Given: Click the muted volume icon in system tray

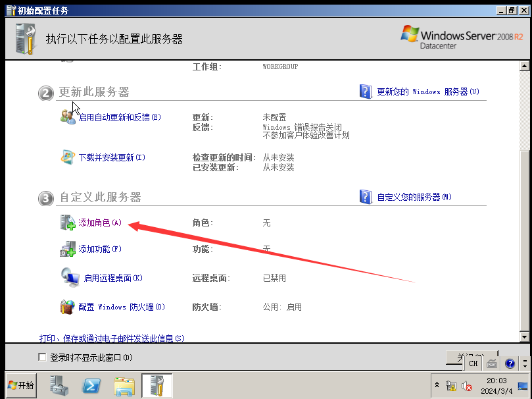Looking at the screenshot, I should click(466, 385).
